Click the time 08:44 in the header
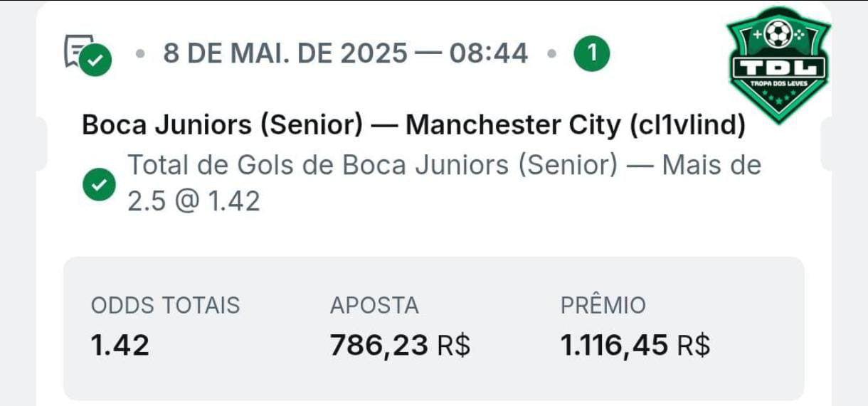The image size is (868, 406). (x=489, y=53)
